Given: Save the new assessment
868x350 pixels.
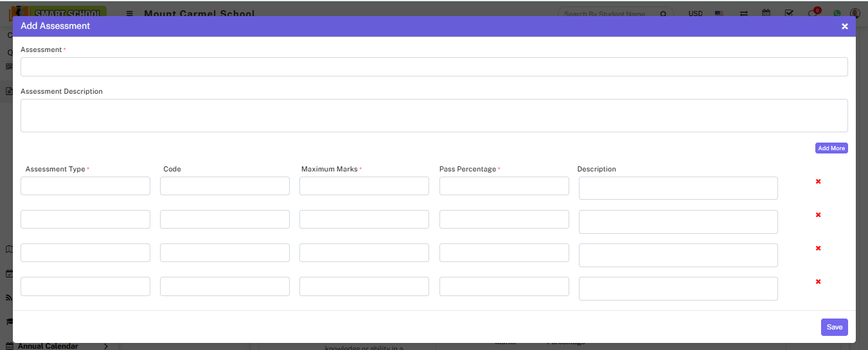Looking at the screenshot, I should pyautogui.click(x=834, y=327).
